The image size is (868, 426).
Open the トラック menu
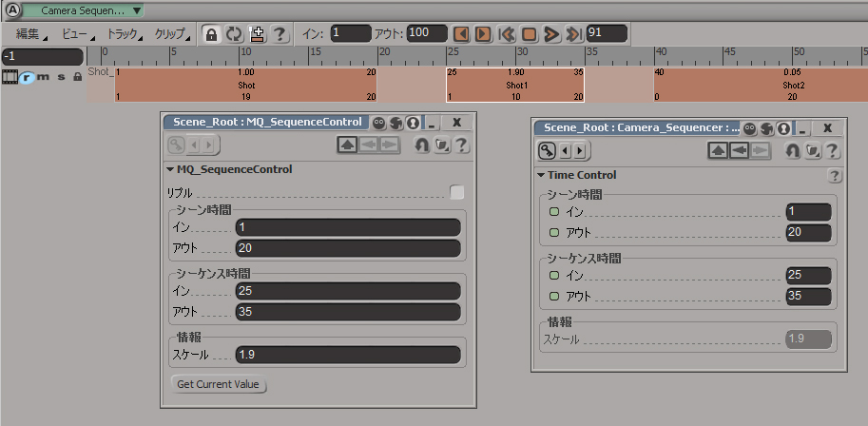click(123, 33)
